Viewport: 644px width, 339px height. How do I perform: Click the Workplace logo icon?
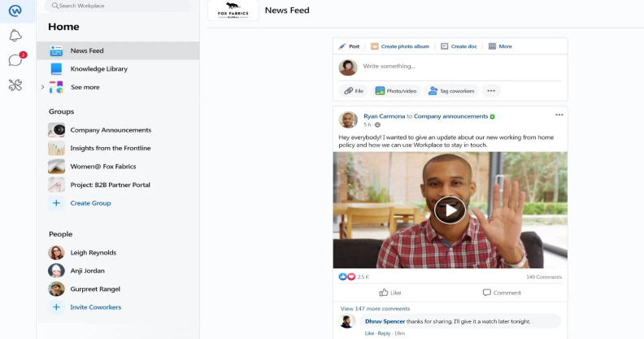tap(15, 11)
